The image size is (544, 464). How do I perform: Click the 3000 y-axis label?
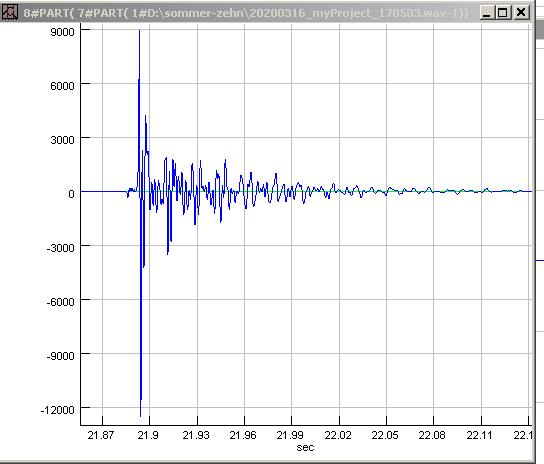coord(62,140)
